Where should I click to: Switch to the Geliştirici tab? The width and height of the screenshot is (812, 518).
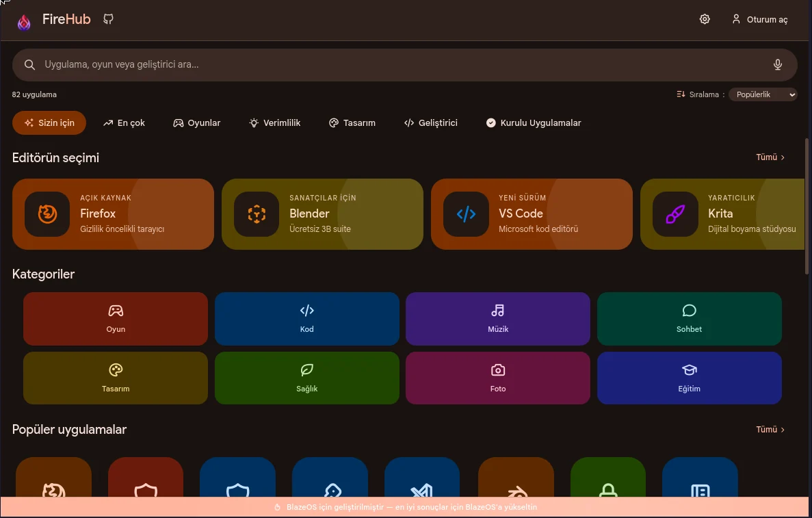(431, 122)
